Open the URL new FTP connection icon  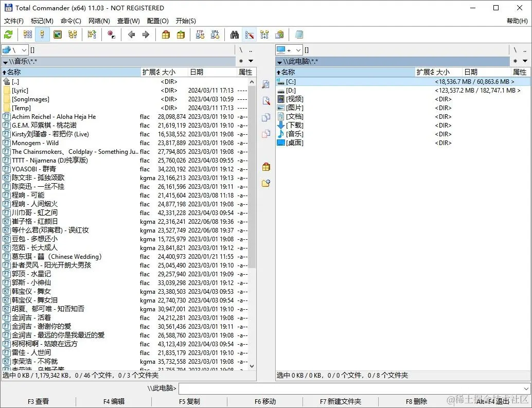pos(215,34)
